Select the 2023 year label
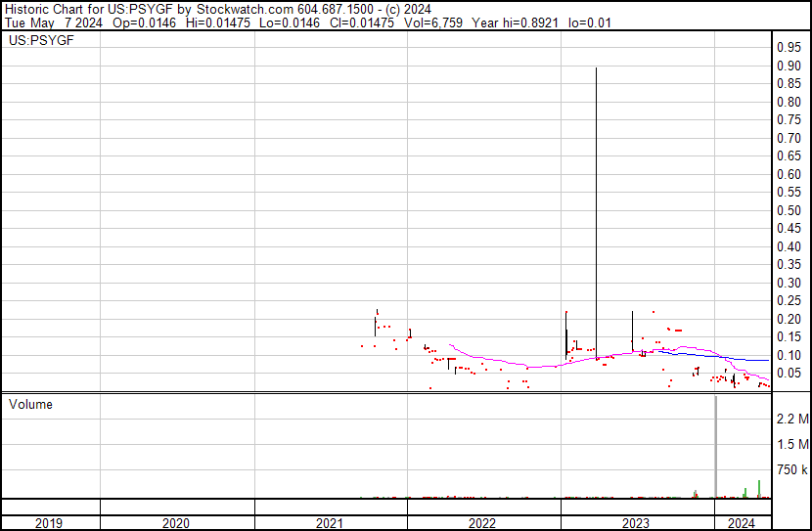Viewport: 812px width, 531px height. pos(635,523)
